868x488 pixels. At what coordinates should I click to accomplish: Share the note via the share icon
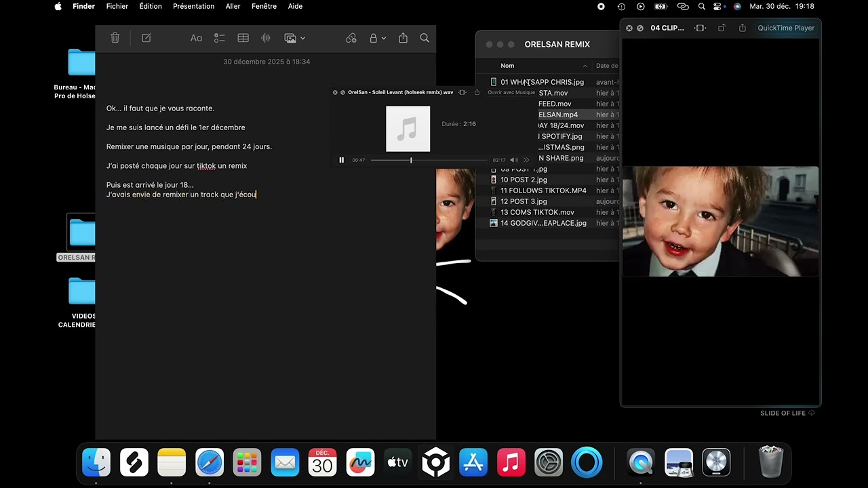(403, 38)
